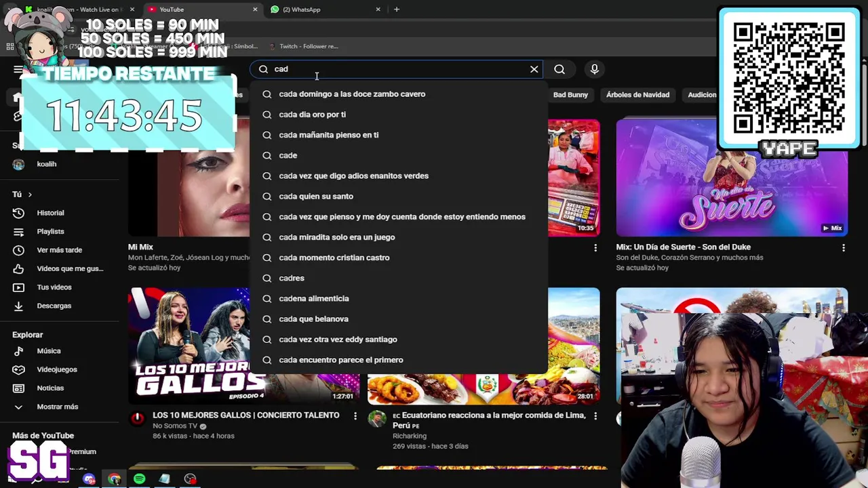Open options menu for Un Día de Suerte mix

[x=843, y=248]
